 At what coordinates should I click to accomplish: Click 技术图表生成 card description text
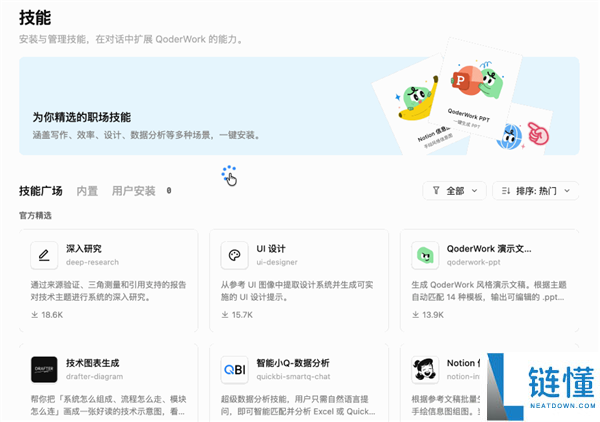pos(108,405)
